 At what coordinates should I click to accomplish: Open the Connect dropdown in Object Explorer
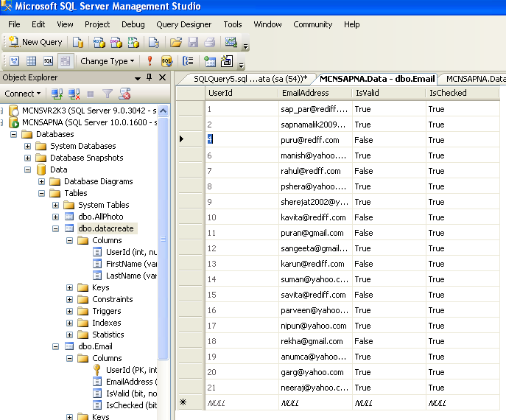tap(23, 94)
